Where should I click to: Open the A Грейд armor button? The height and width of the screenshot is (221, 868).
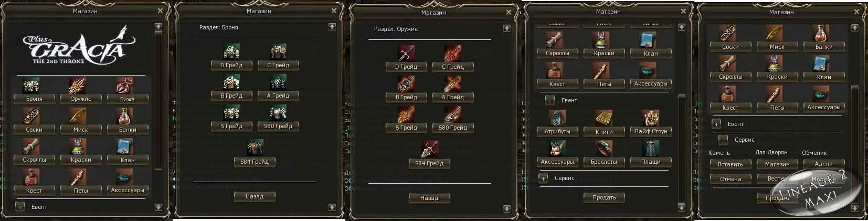[278, 96]
